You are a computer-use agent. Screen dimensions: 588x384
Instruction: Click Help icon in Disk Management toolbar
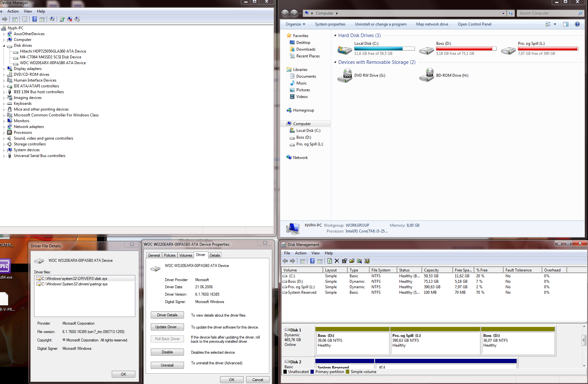click(312, 261)
